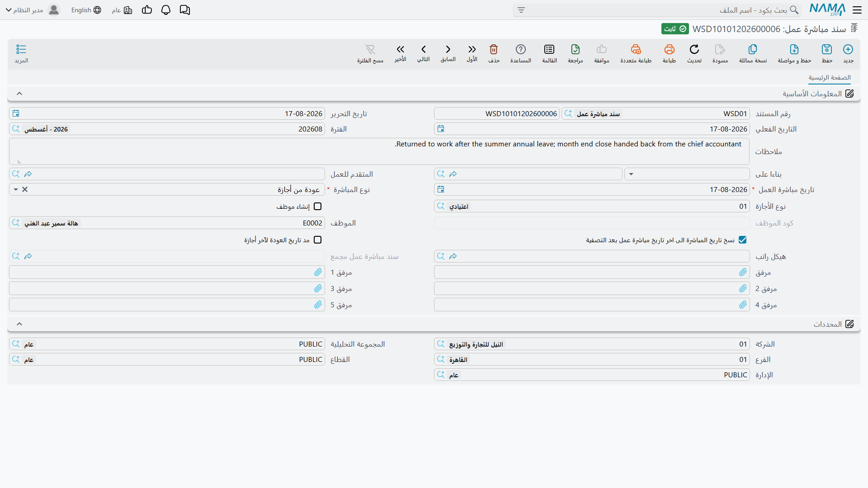The width and height of the screenshot is (868, 488).
Task: Click the عام company link in top bar
Action: click(122, 10)
